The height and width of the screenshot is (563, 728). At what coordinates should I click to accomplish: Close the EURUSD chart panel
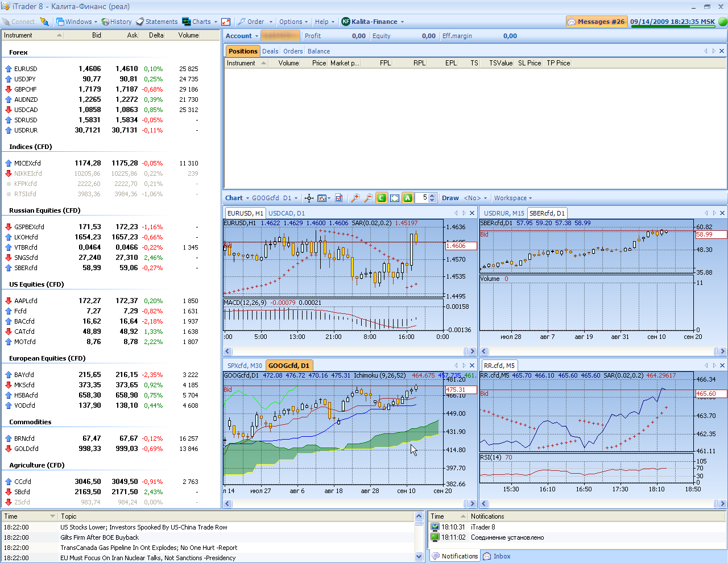click(472, 213)
